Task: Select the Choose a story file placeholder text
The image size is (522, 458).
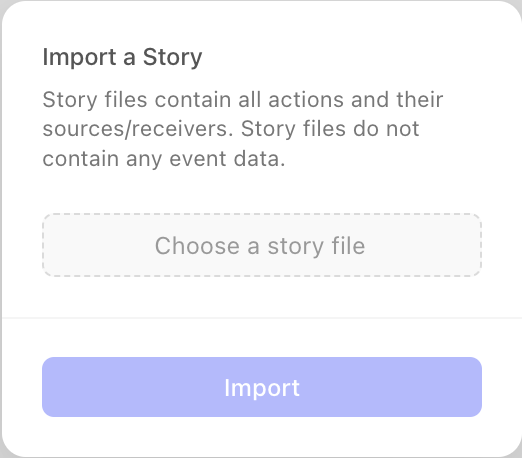Action: (260, 246)
